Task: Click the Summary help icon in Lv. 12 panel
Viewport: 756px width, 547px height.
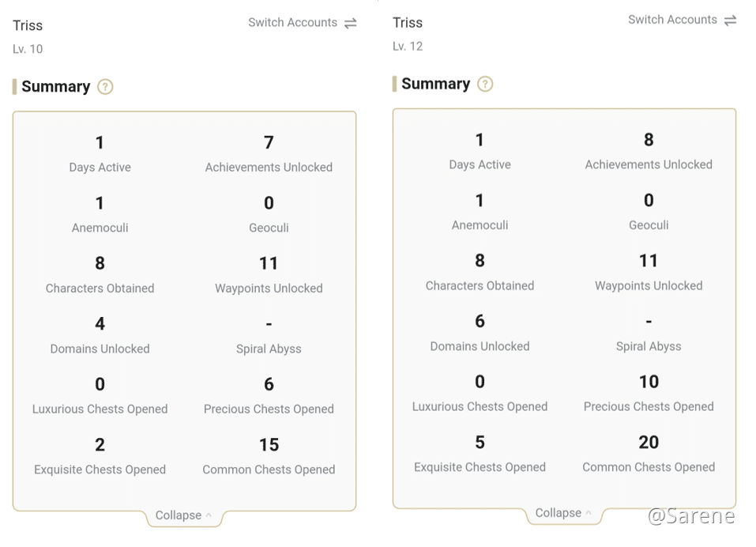Action: 485,84
